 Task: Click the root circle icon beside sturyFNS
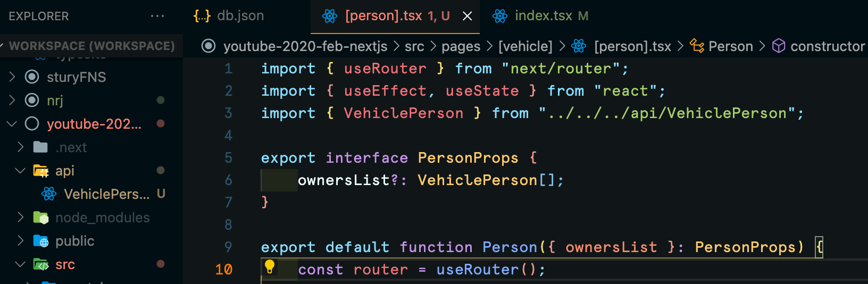[x=32, y=77]
